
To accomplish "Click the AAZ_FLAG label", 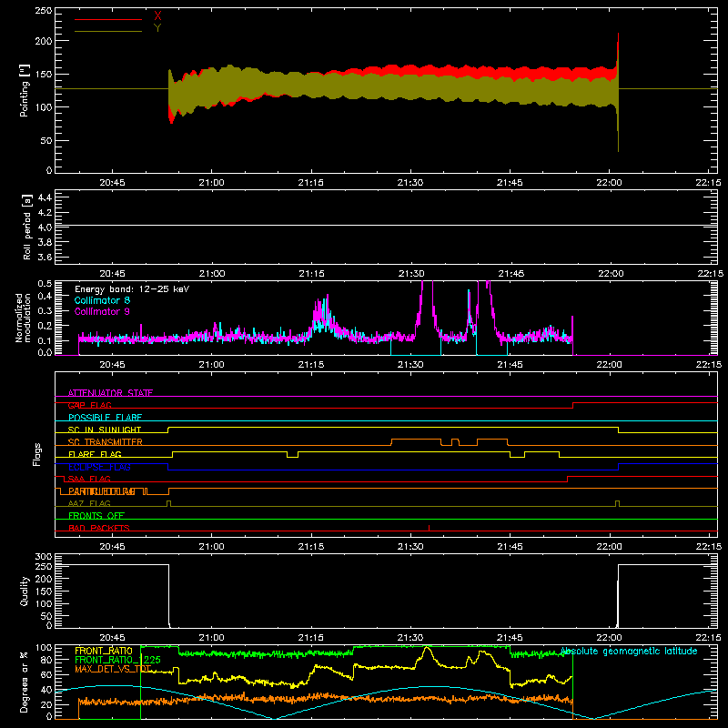I will (x=89, y=504).
